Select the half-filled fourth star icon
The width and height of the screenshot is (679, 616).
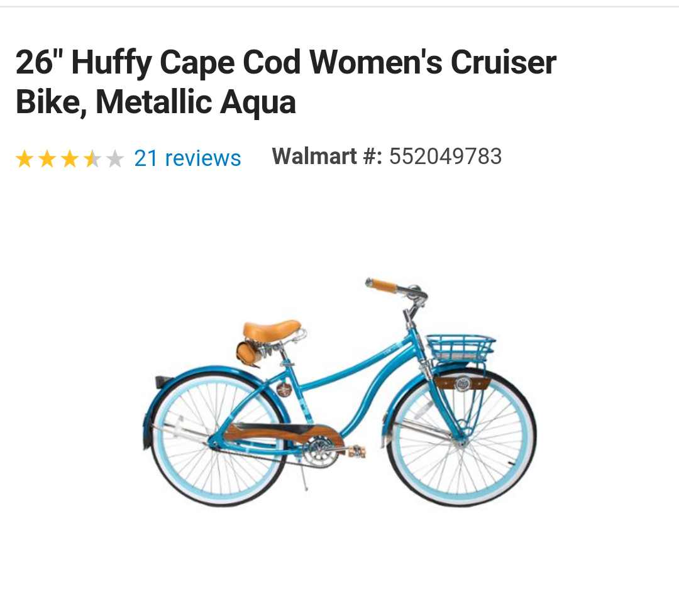(92, 158)
